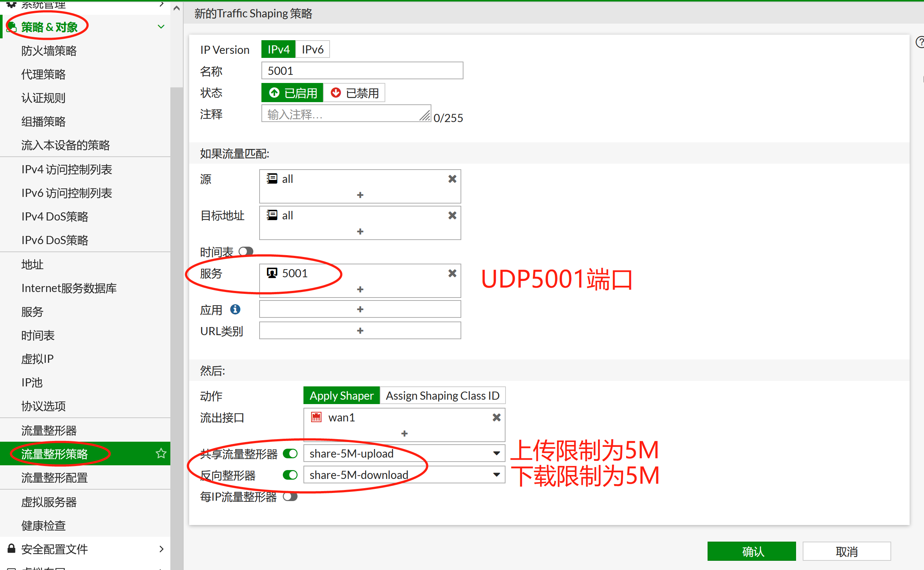Delete the 5001 service entry
The width and height of the screenshot is (924, 570).
pyautogui.click(x=452, y=273)
